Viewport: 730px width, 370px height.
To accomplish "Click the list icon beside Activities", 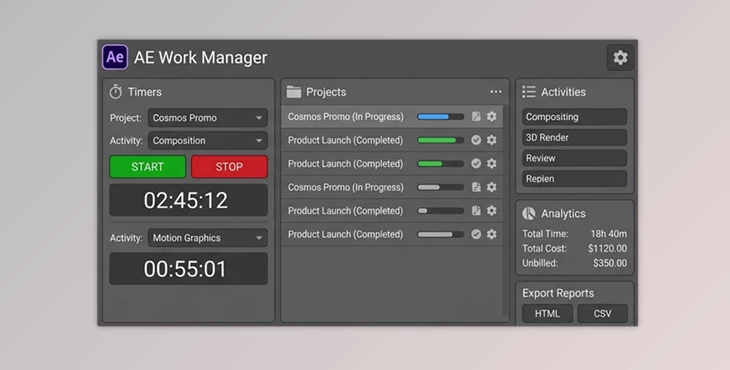I will 529,92.
